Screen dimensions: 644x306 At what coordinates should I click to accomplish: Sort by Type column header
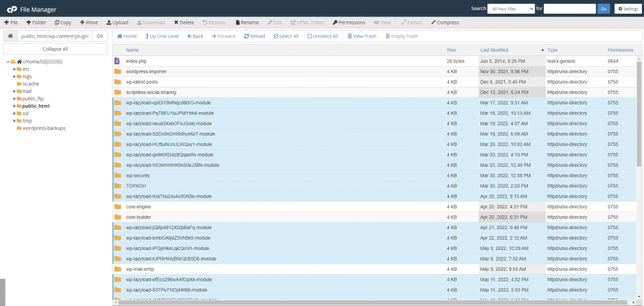552,50
